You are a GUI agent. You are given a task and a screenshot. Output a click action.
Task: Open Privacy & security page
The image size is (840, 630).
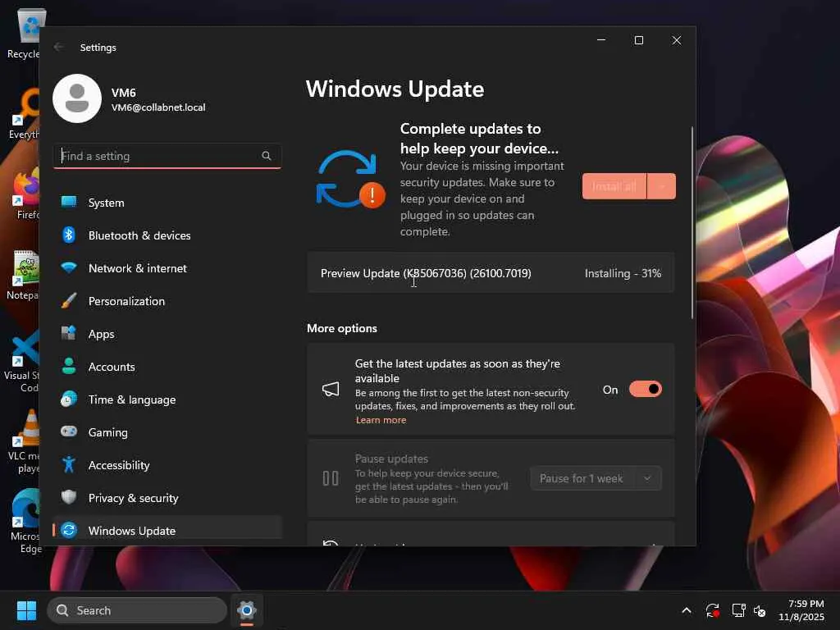point(167,498)
